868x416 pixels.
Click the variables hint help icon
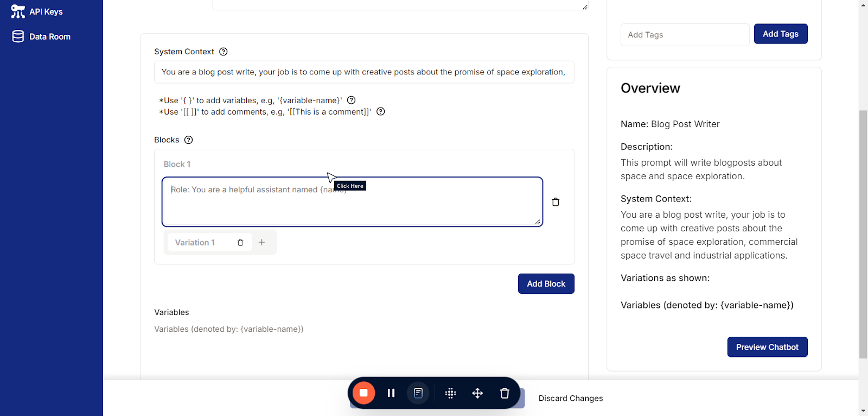click(351, 100)
